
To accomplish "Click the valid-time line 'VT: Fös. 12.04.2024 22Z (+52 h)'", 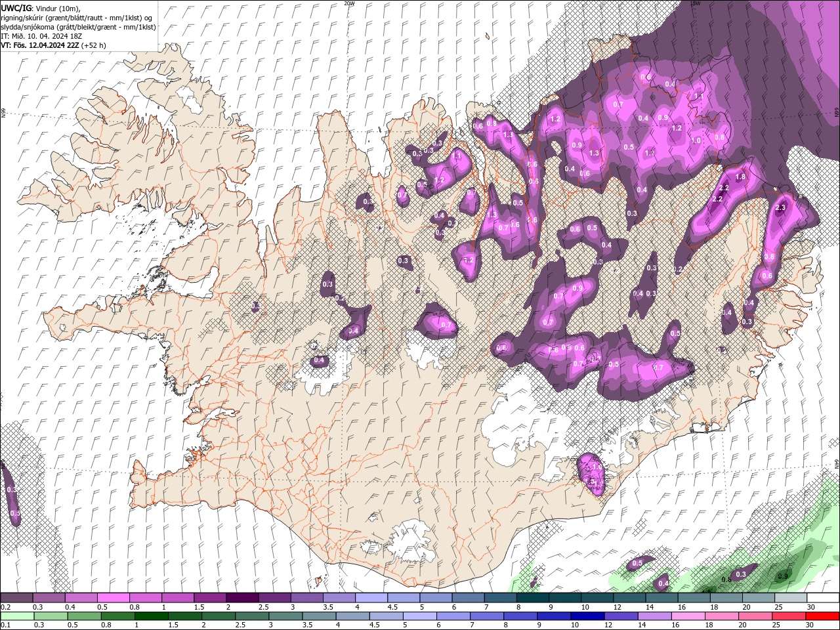I will tap(53, 45).
